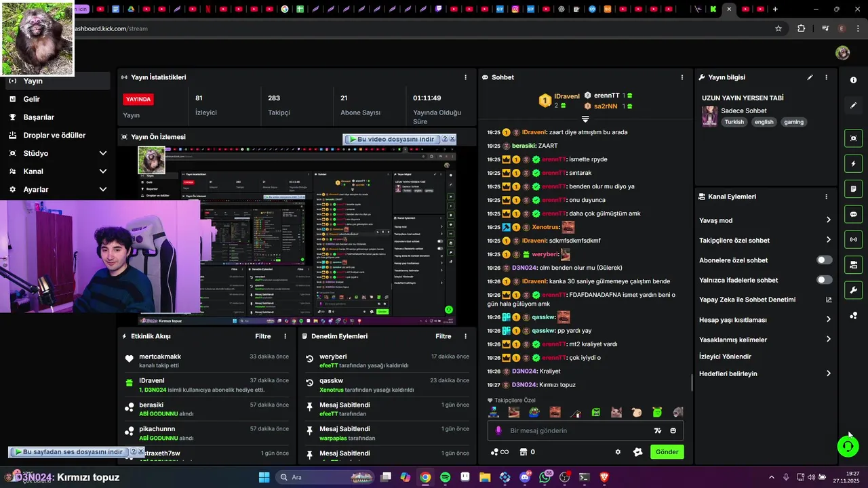Select the white cat emote
This screenshot has height=488, width=868.
[616, 412]
